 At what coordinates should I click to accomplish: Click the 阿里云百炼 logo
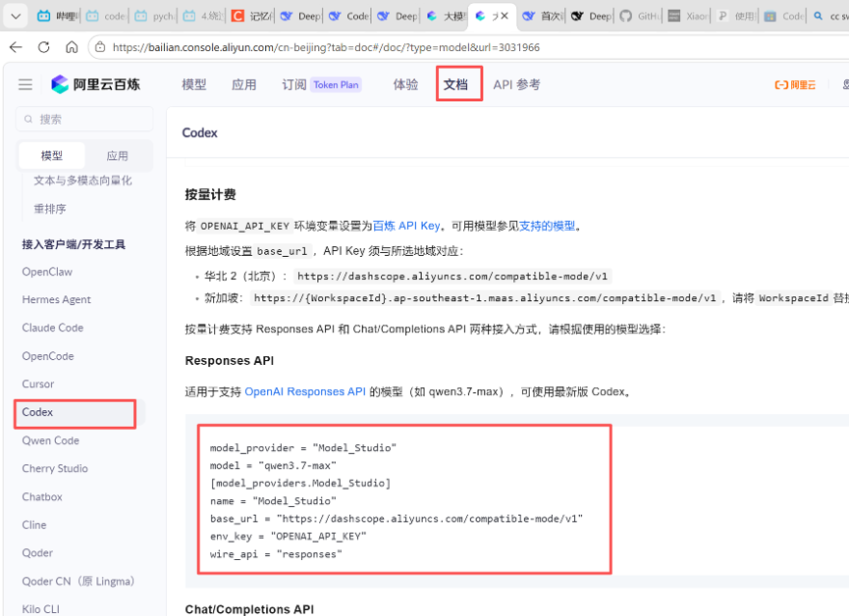coord(96,84)
